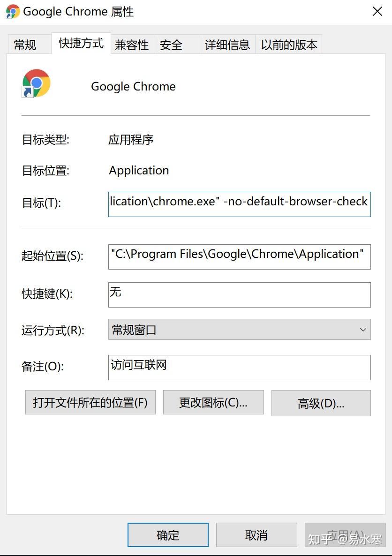
Task: Close the properties dialog with the X
Action: [x=377, y=12]
